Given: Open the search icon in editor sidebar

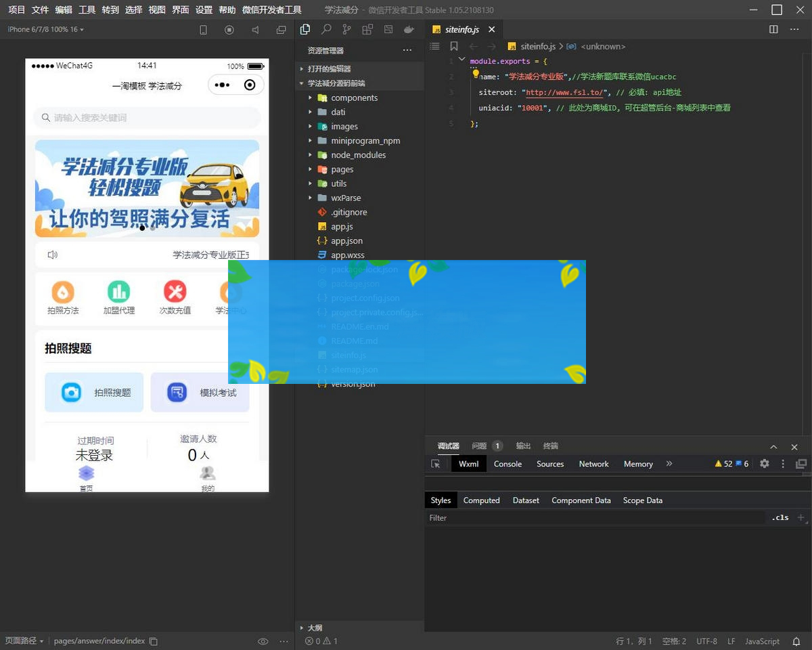Looking at the screenshot, I should [x=326, y=30].
